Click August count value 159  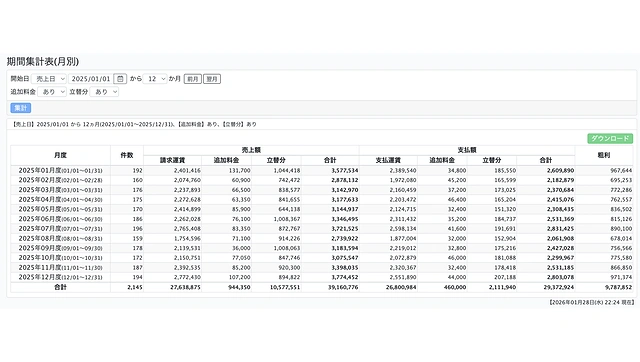(x=138, y=238)
